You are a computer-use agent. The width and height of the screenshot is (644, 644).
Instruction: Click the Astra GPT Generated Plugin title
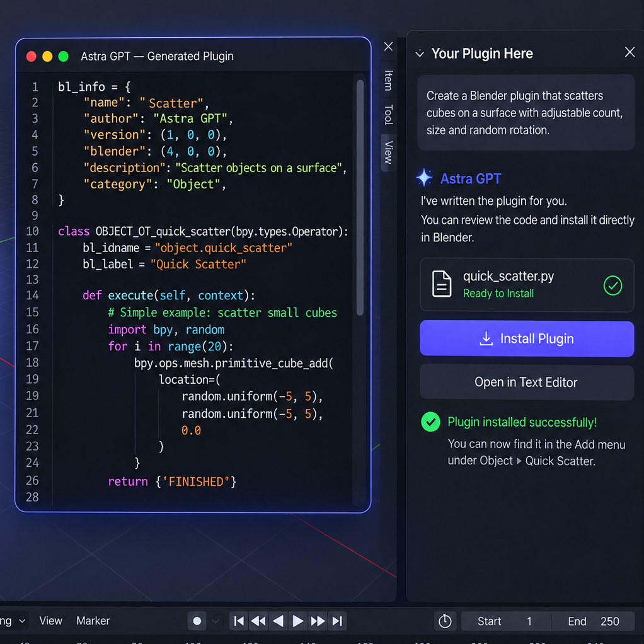click(x=157, y=56)
